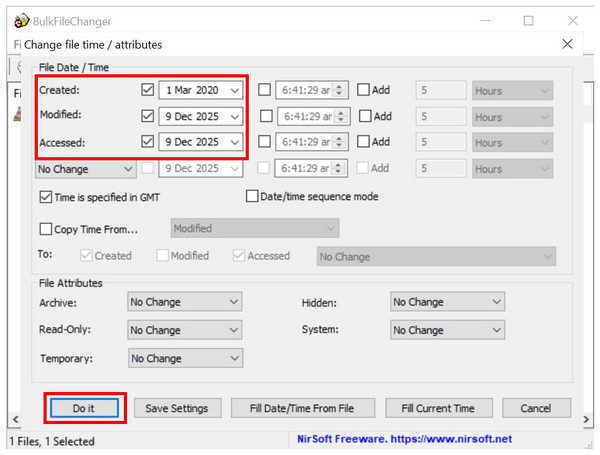
Task: Toggle the Created date checkbox
Action: [147, 90]
